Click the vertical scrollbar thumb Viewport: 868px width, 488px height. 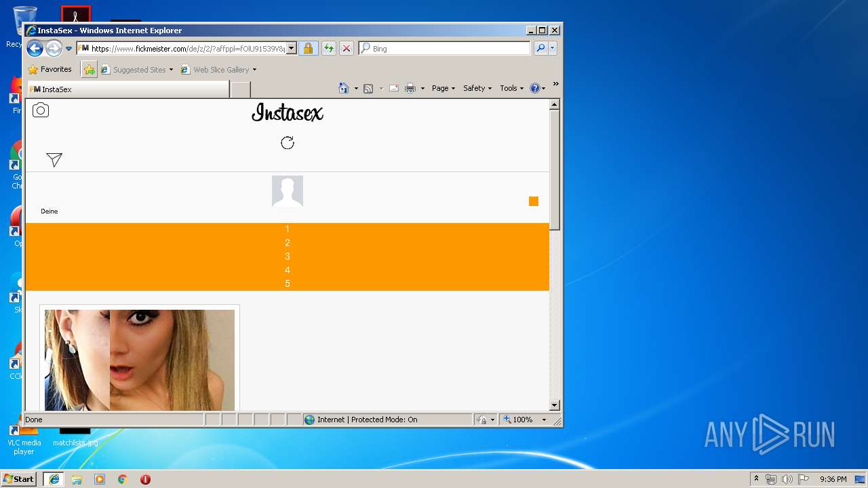point(555,170)
